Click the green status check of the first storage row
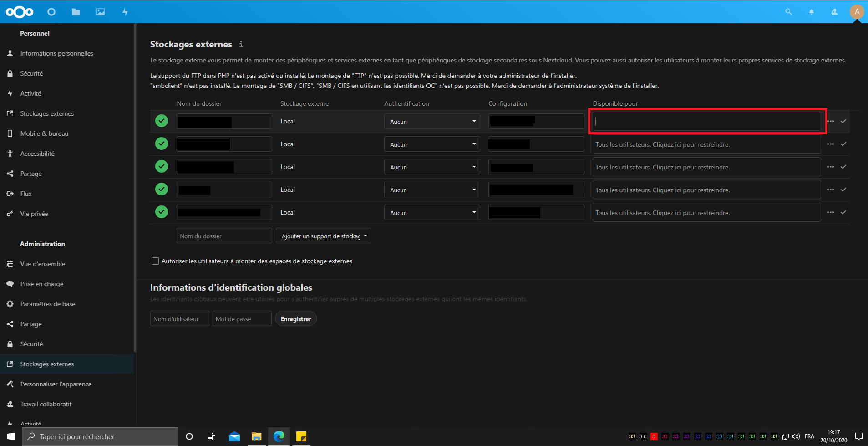Screen dimensions: 868x446 click(x=162, y=121)
